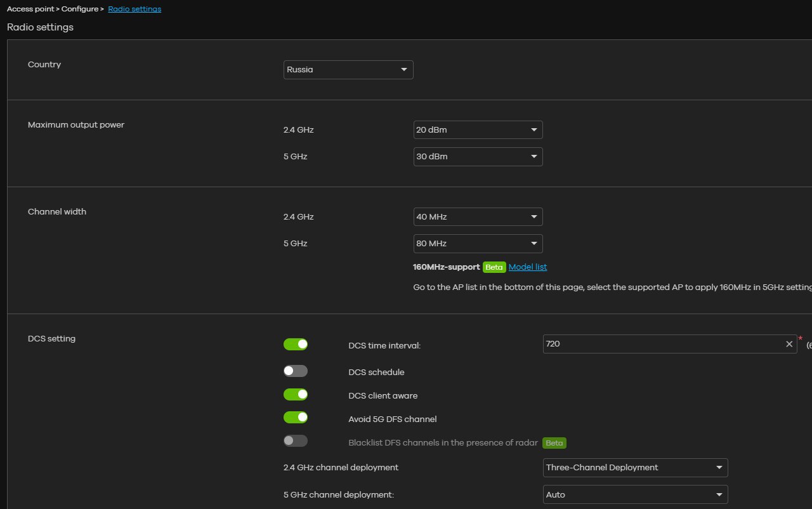Change 2.4 GHz channel width from 40 MHz
Image resolution: width=812 pixels, height=509 pixels.
[477, 217]
